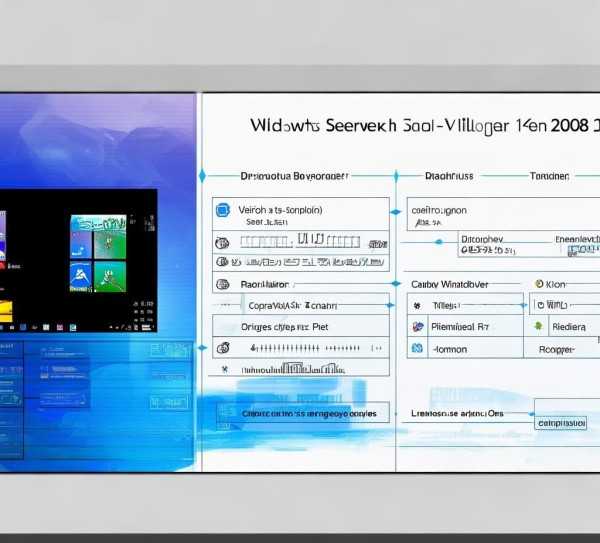Click the Lreaiosnse arjenci Oes label

[x=457, y=413]
